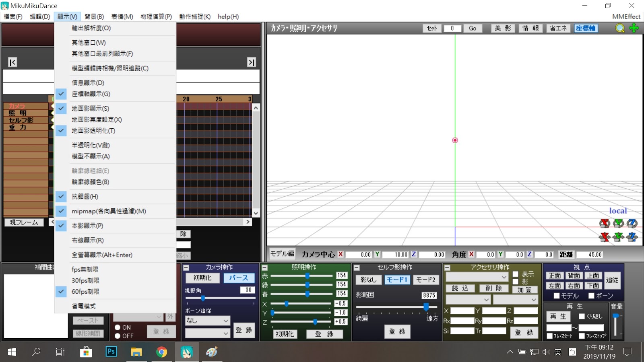This screenshot has height=362, width=644.
Task: Open the left dropdown below 読込 button
Action: tap(468, 300)
